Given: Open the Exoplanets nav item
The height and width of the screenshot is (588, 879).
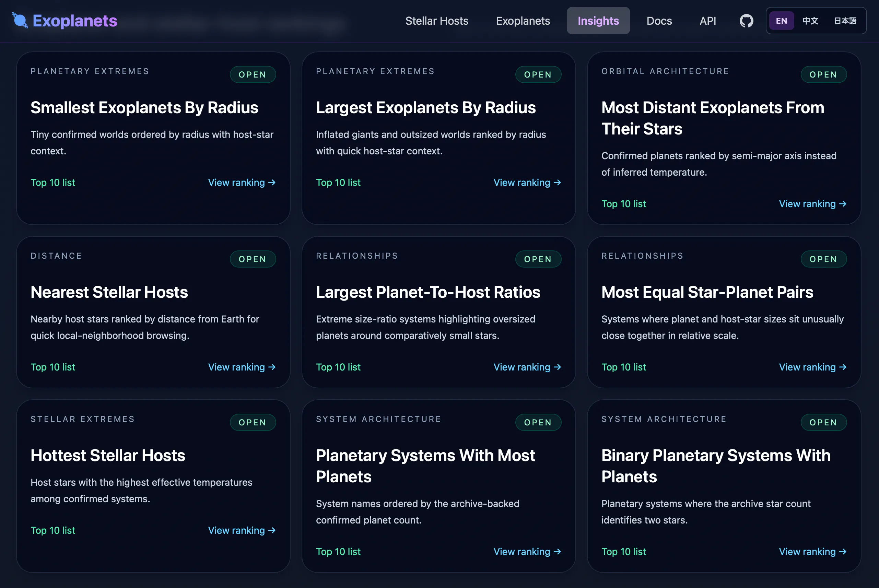Looking at the screenshot, I should (523, 21).
